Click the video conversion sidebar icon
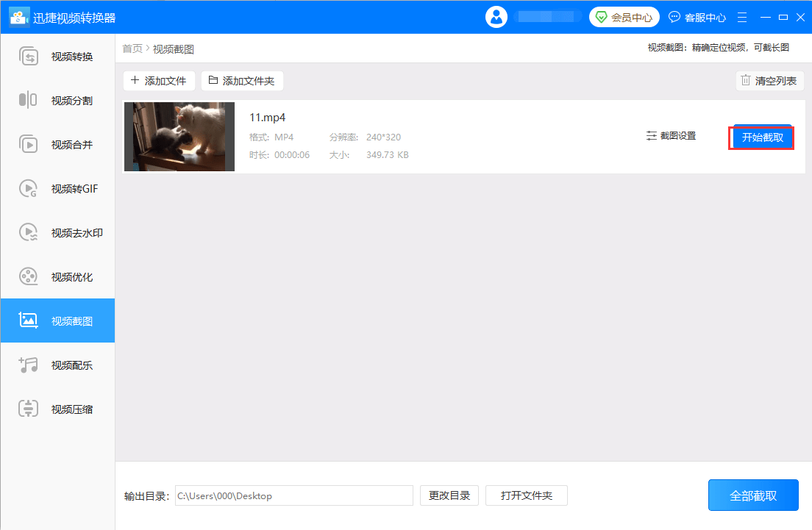The image size is (812, 530). 28,57
